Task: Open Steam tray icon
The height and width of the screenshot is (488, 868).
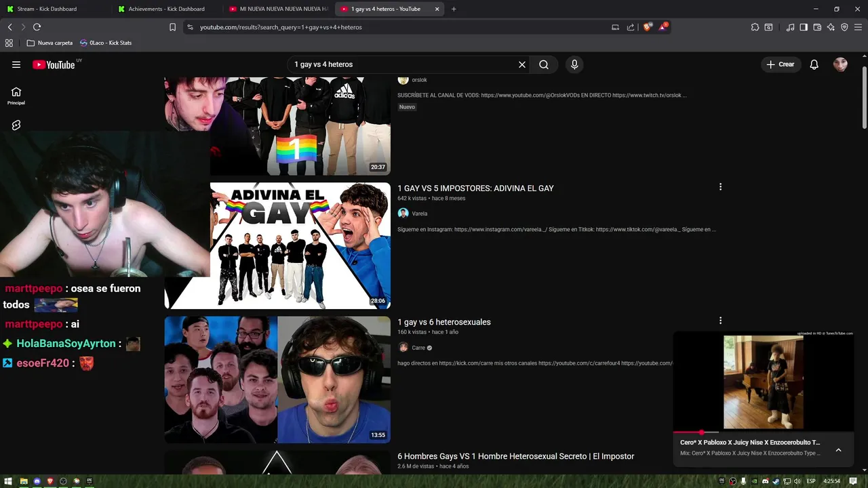Action: pos(776,481)
